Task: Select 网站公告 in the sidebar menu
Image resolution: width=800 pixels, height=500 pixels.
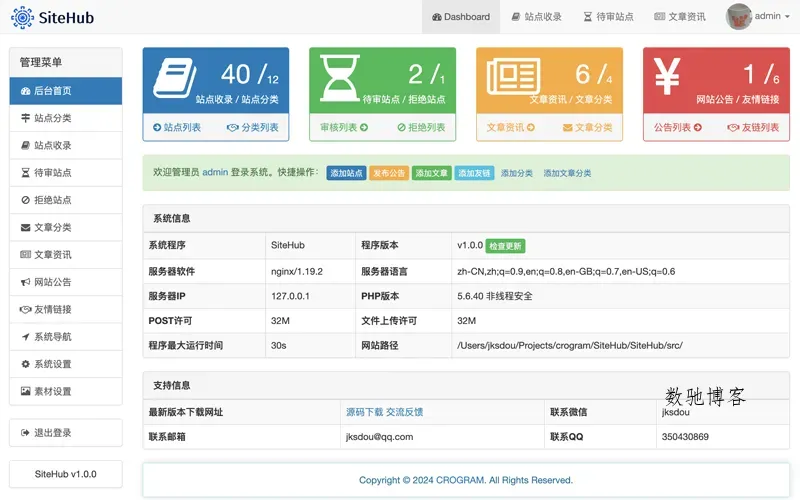Action: 66,282
